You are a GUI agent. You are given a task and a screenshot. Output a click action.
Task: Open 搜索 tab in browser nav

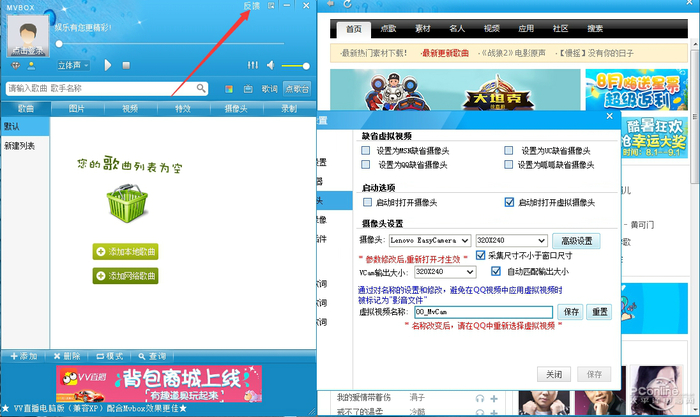pos(595,29)
